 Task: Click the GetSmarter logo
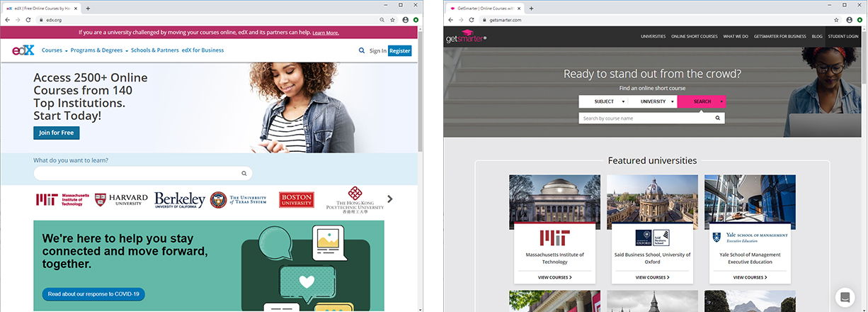464,37
